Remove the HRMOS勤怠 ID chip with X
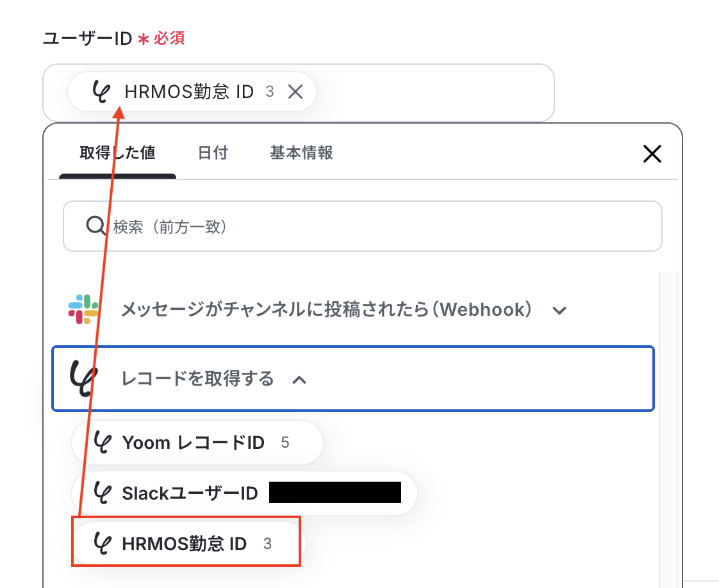719x588 pixels. 295,92
